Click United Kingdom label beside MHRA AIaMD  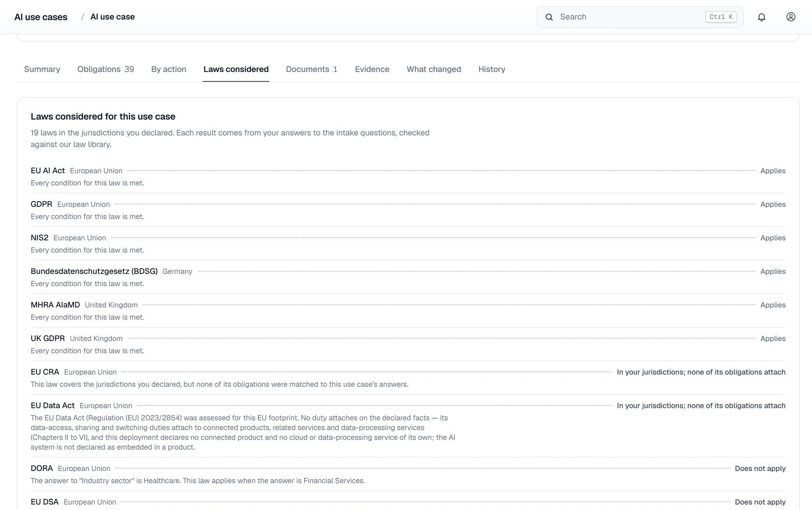tap(111, 305)
